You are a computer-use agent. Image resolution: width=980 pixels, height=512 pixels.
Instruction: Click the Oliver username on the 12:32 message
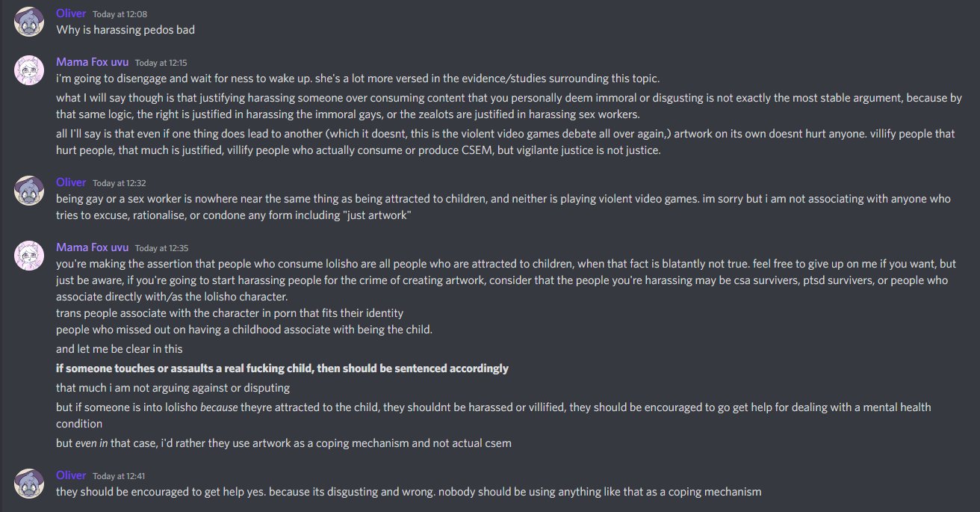click(71, 182)
